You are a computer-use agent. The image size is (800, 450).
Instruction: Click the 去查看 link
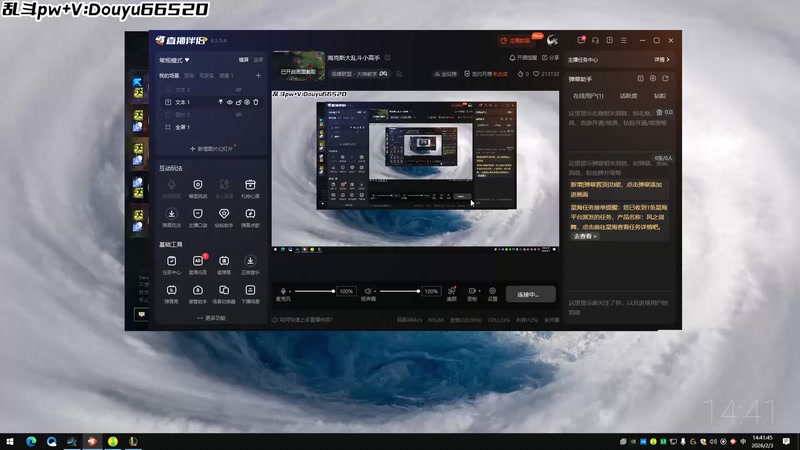click(x=585, y=236)
